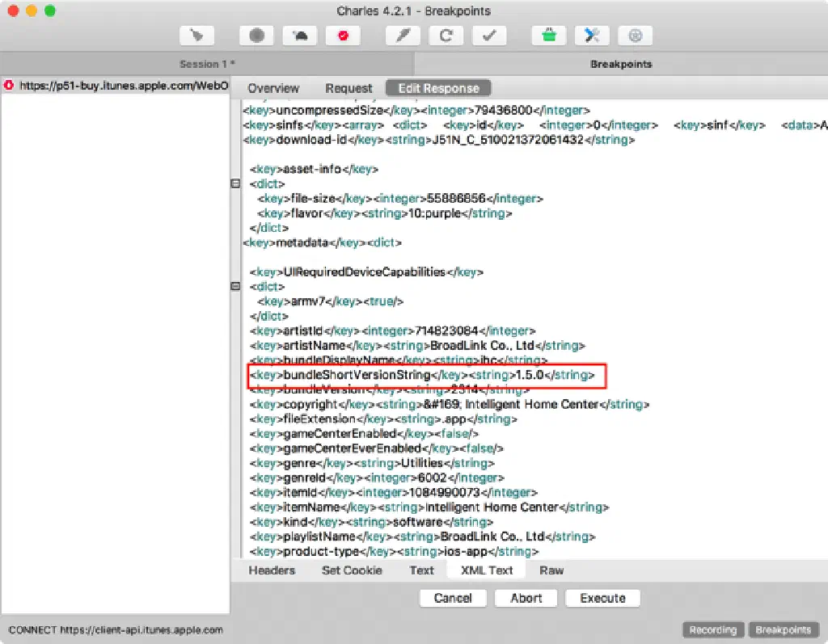The width and height of the screenshot is (828, 644).
Task: Click the green basket toolbar icon
Action: pyautogui.click(x=548, y=36)
